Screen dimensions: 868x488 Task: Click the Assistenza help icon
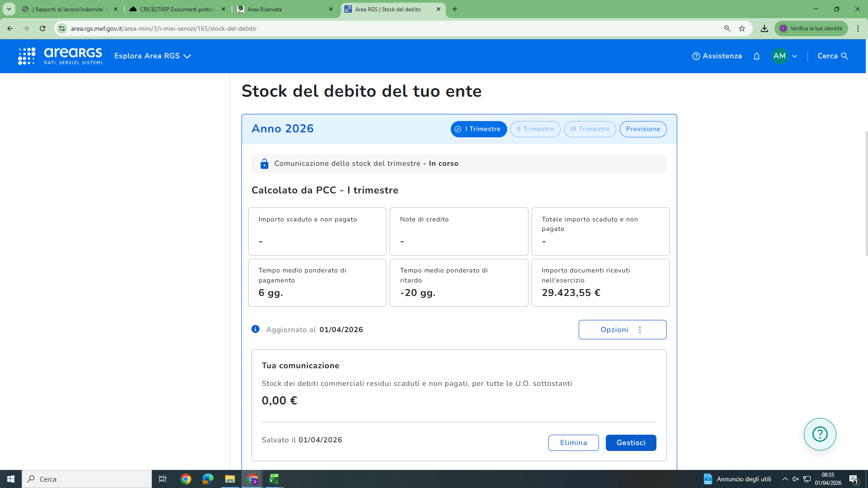[696, 56]
